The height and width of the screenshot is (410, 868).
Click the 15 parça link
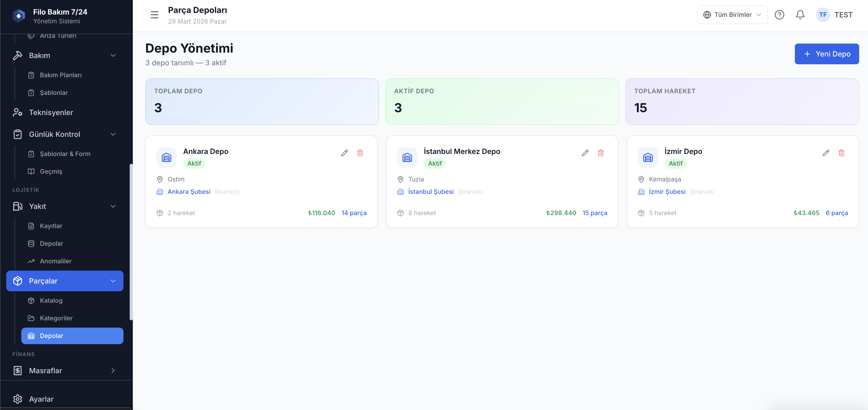pos(594,213)
